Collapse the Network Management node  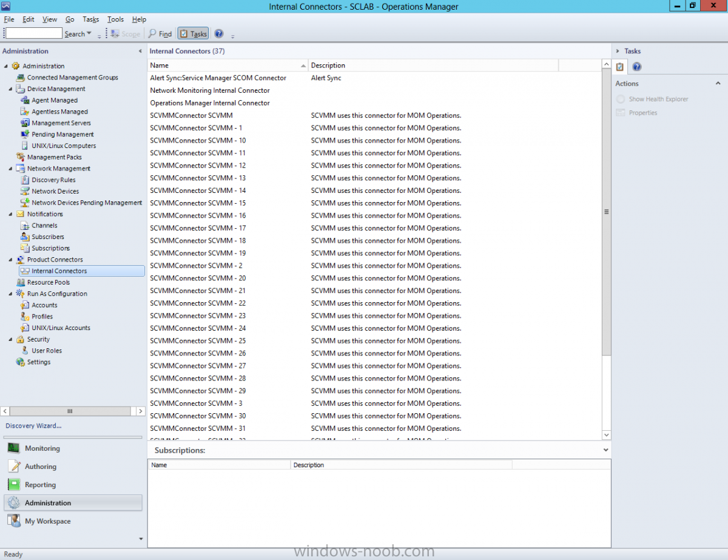point(11,169)
